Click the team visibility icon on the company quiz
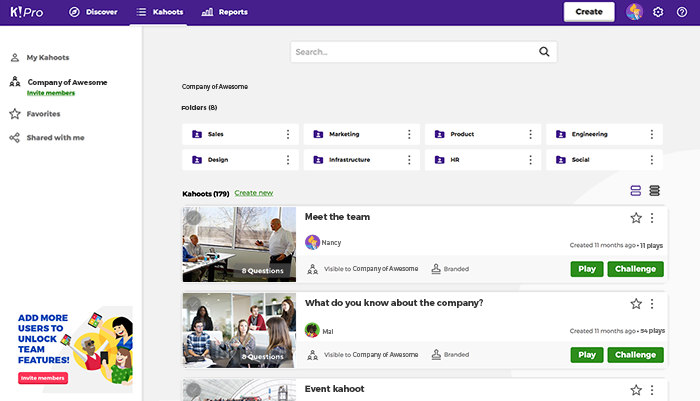 (x=312, y=355)
